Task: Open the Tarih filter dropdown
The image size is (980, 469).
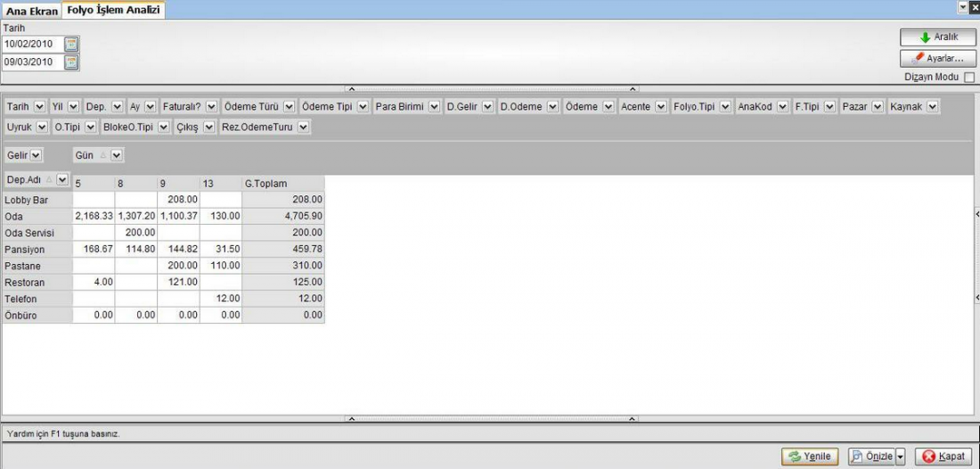Action: [x=38, y=107]
